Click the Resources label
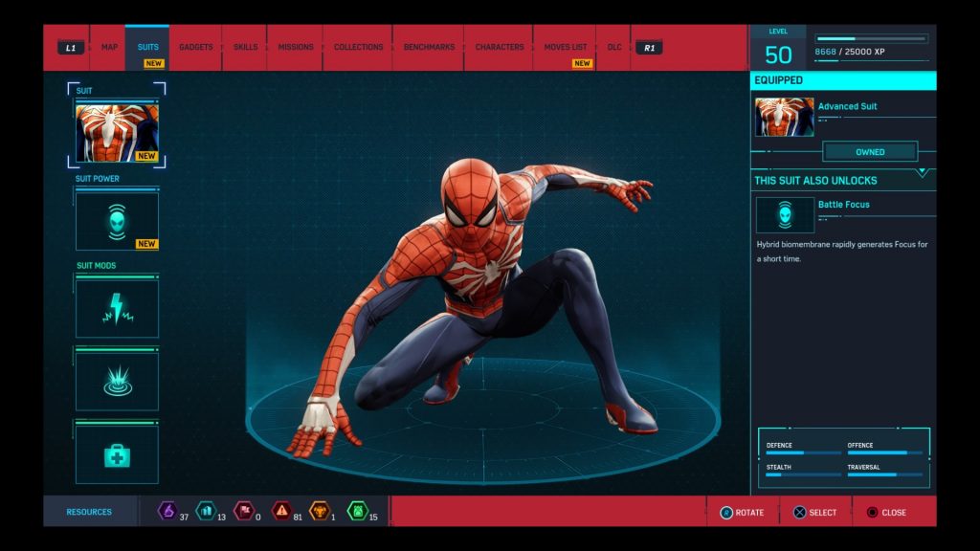 click(89, 512)
